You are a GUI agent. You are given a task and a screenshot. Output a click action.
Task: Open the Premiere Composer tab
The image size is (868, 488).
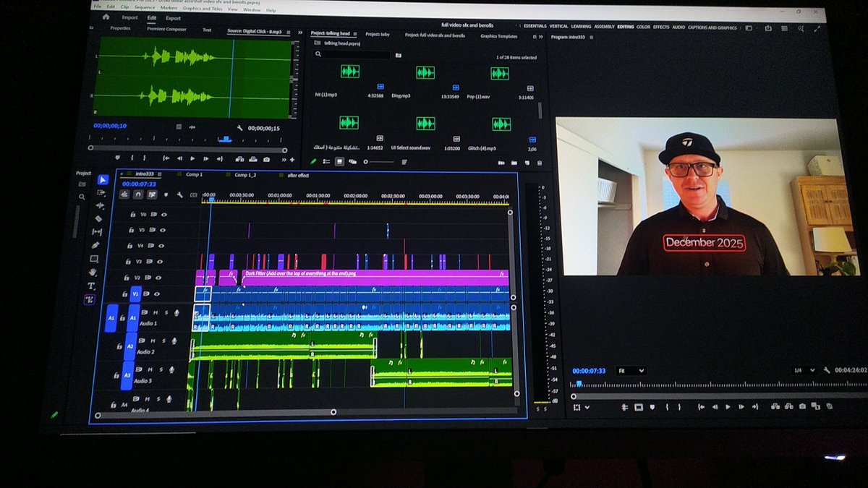pyautogui.click(x=166, y=30)
